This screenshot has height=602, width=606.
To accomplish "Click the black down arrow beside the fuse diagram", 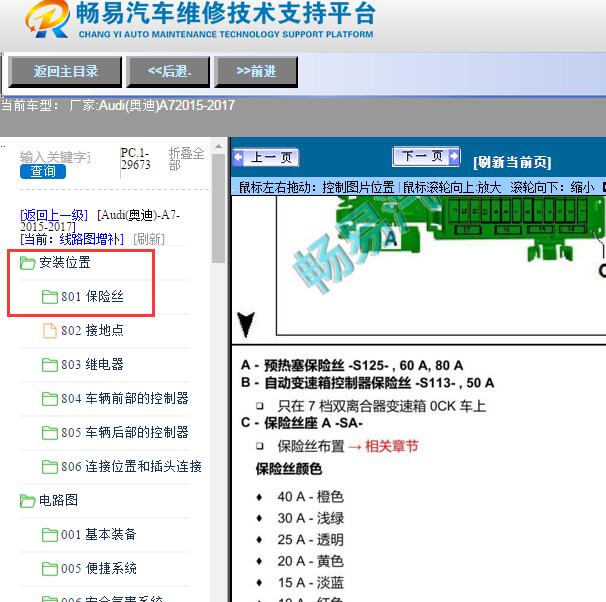I will coord(246,325).
